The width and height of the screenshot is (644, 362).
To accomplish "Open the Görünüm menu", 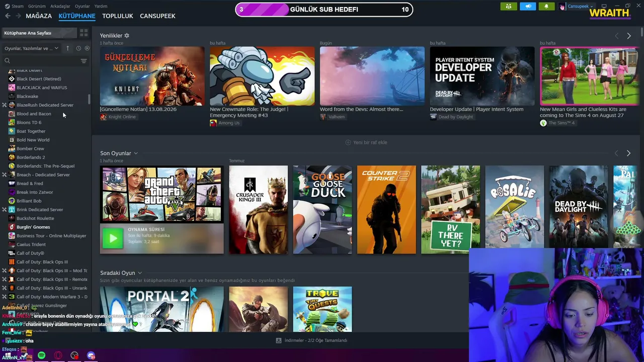I will click(x=37, y=6).
